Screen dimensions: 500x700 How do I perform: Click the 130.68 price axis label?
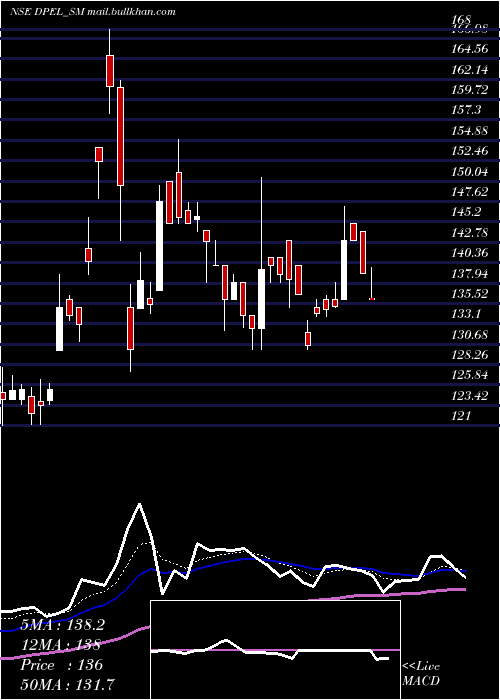click(x=470, y=334)
